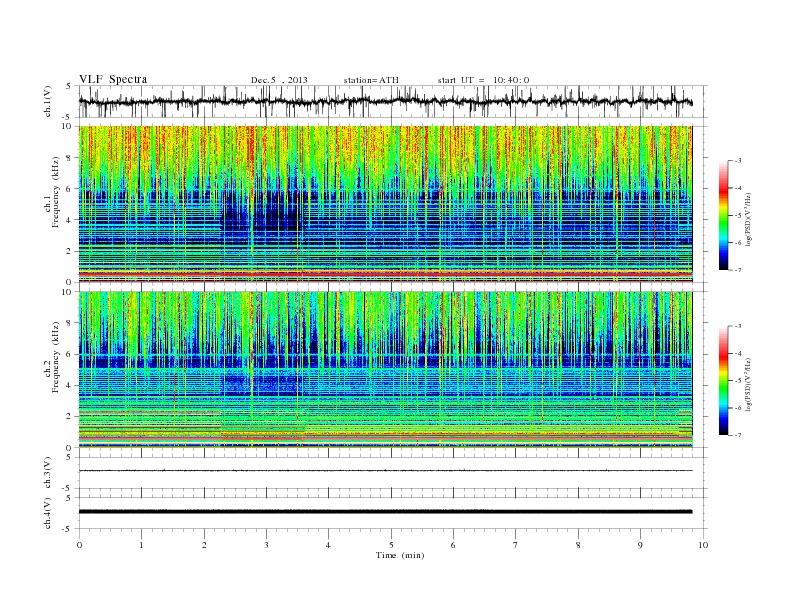Select the "Dec. 5, 2013" date text

(x=279, y=80)
